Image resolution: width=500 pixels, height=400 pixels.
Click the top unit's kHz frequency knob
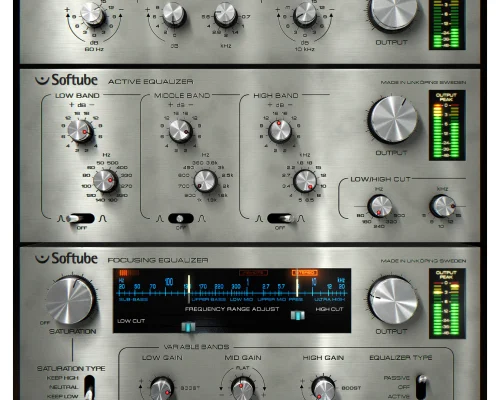point(225,15)
